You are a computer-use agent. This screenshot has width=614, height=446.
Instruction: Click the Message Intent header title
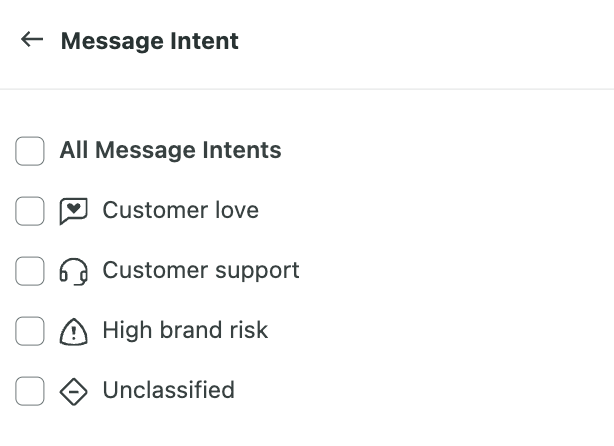click(x=150, y=41)
